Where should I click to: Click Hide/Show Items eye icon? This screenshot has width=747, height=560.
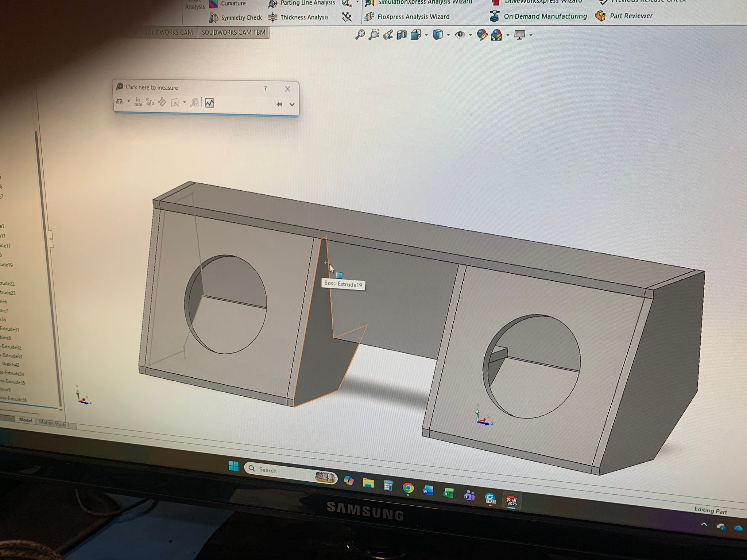(460, 35)
